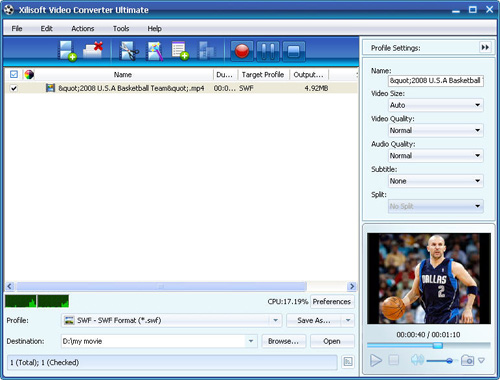
Task: Remove selected file with red X icon
Action: [93, 51]
